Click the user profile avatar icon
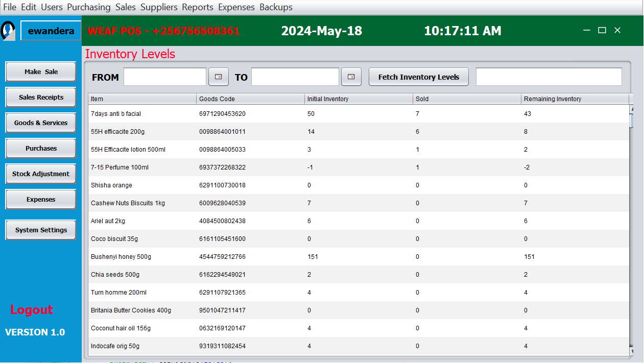This screenshot has height=363, width=644. click(x=9, y=31)
